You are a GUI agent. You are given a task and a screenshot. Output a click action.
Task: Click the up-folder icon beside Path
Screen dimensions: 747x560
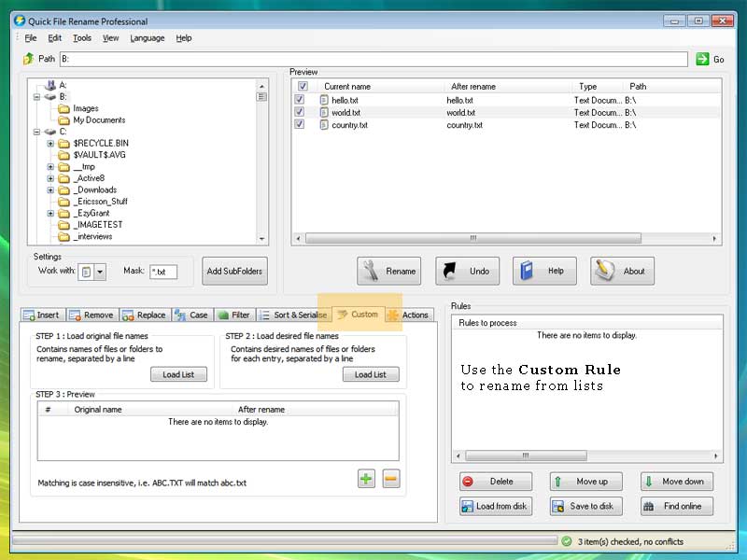(x=28, y=59)
